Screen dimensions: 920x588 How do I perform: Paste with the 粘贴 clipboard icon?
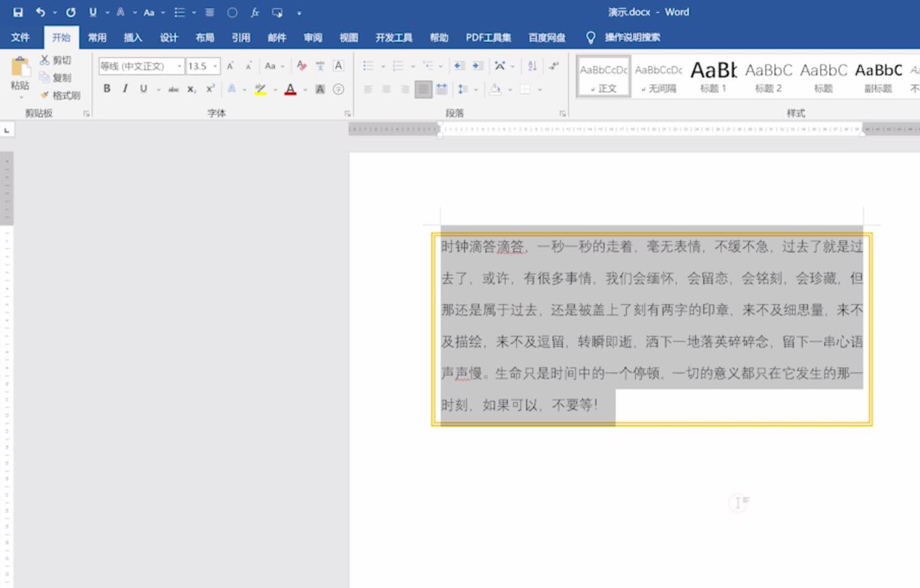pyautogui.click(x=20, y=66)
